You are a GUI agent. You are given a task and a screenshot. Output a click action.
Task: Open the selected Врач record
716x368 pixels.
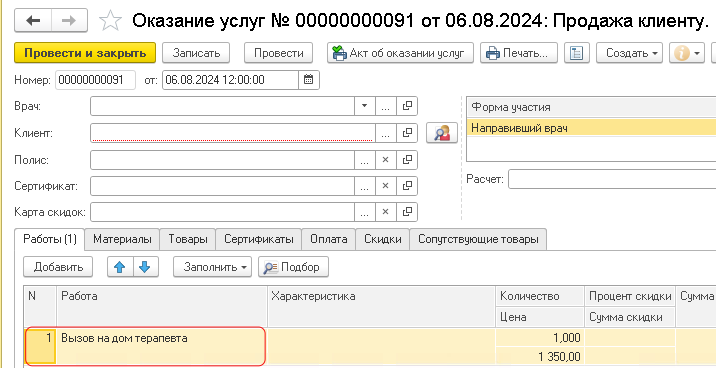tap(407, 106)
